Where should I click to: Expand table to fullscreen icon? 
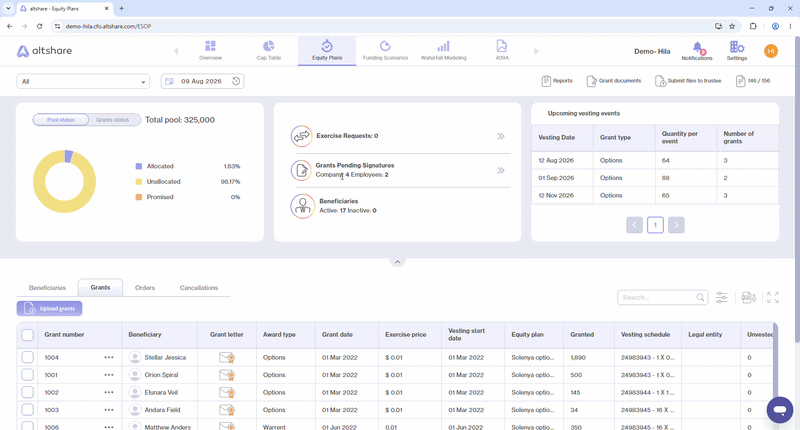tap(772, 297)
